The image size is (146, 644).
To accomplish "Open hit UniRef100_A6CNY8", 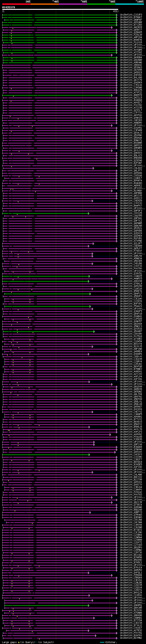I will click(x=131, y=27).
